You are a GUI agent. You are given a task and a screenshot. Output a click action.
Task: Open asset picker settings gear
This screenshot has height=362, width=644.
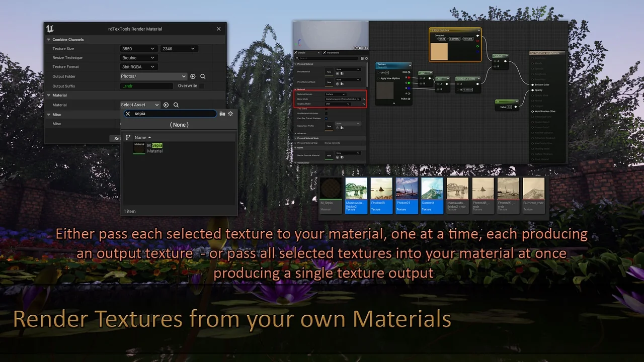tap(230, 114)
